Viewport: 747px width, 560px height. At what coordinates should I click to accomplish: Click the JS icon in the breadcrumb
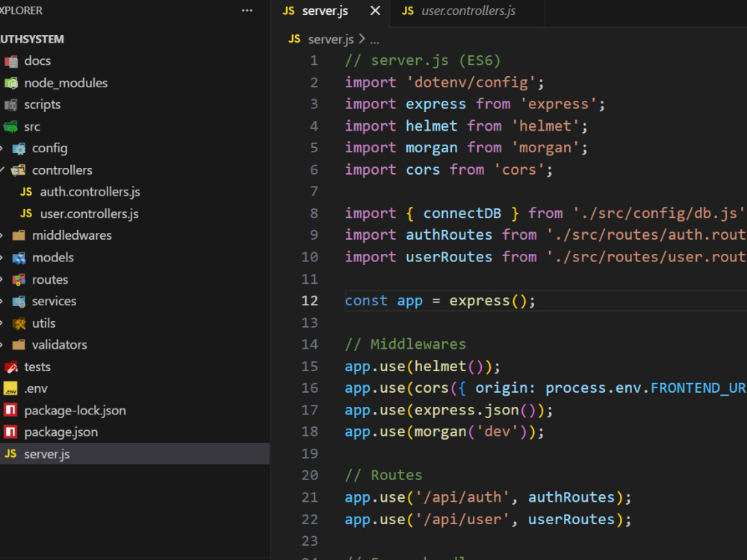pyautogui.click(x=294, y=39)
